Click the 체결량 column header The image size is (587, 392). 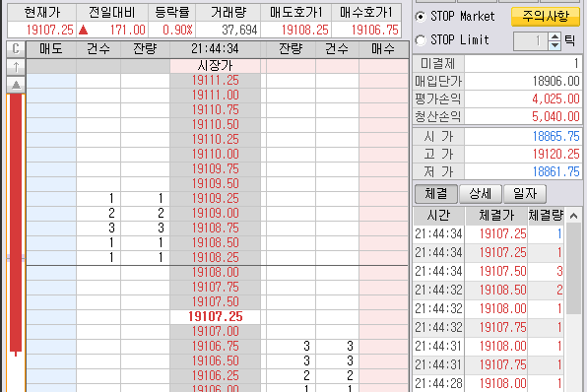click(546, 216)
